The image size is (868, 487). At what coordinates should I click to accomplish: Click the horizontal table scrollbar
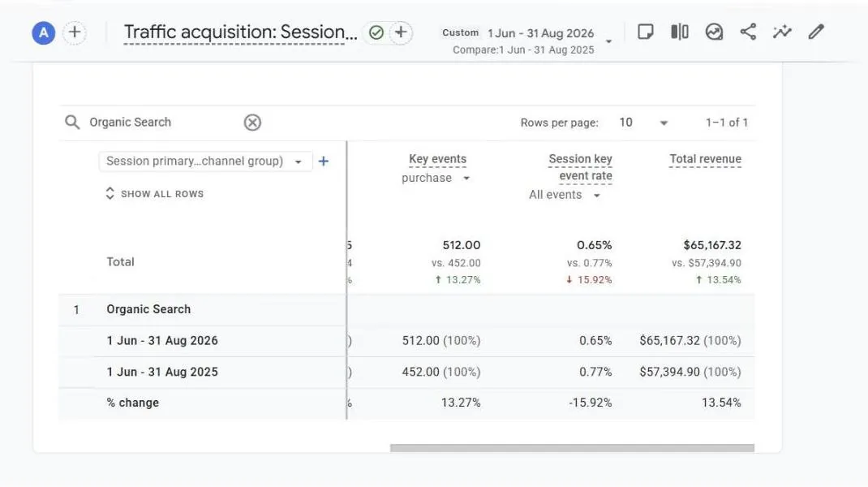[x=572, y=448]
